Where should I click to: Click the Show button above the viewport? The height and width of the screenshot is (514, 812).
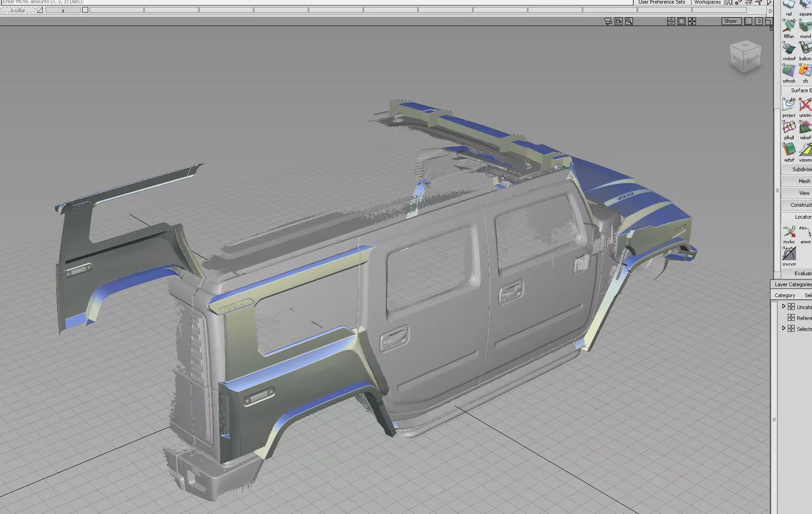click(x=730, y=21)
